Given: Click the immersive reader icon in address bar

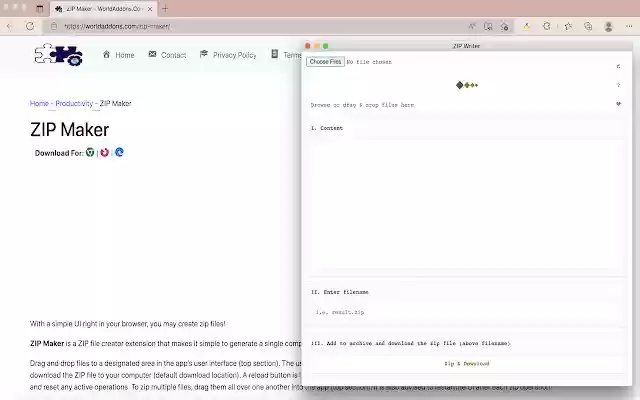Looking at the screenshot, I should (488, 27).
